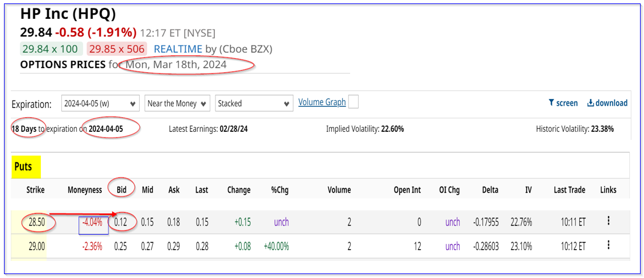Click the REALTIME link
This screenshot has width=644, height=278.
point(178,49)
